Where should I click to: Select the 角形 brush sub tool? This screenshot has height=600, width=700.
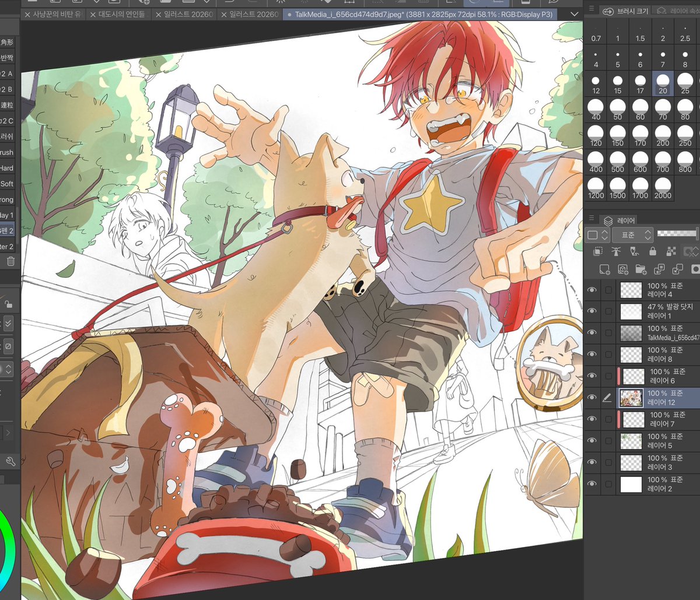tap(7, 42)
